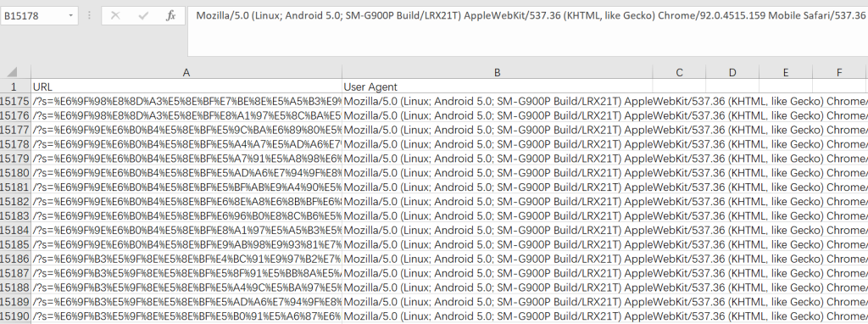Select column A header

click(x=186, y=73)
